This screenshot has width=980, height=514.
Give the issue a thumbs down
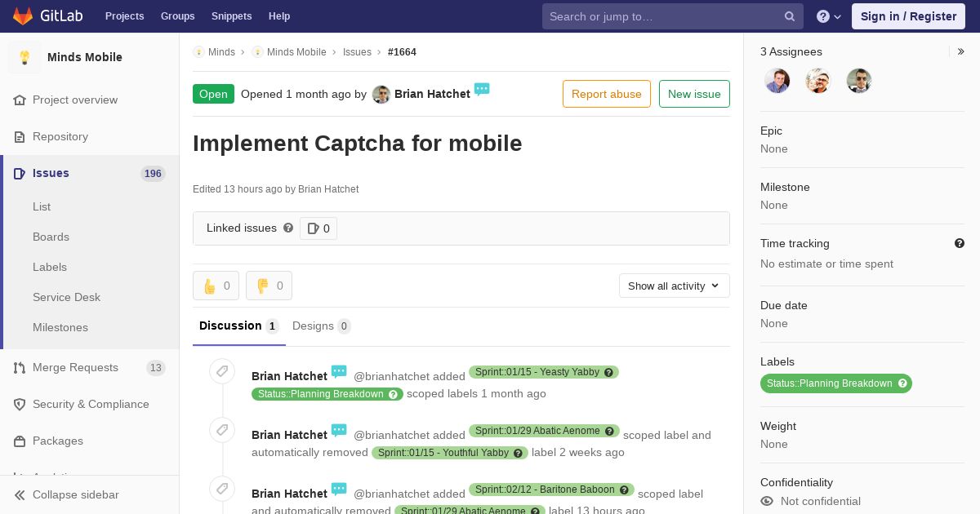pos(269,286)
